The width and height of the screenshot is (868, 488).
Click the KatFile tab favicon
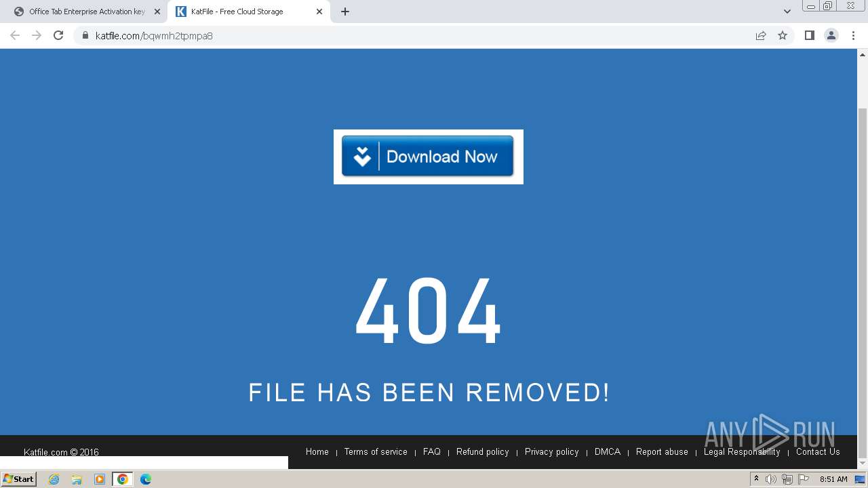pyautogui.click(x=180, y=12)
